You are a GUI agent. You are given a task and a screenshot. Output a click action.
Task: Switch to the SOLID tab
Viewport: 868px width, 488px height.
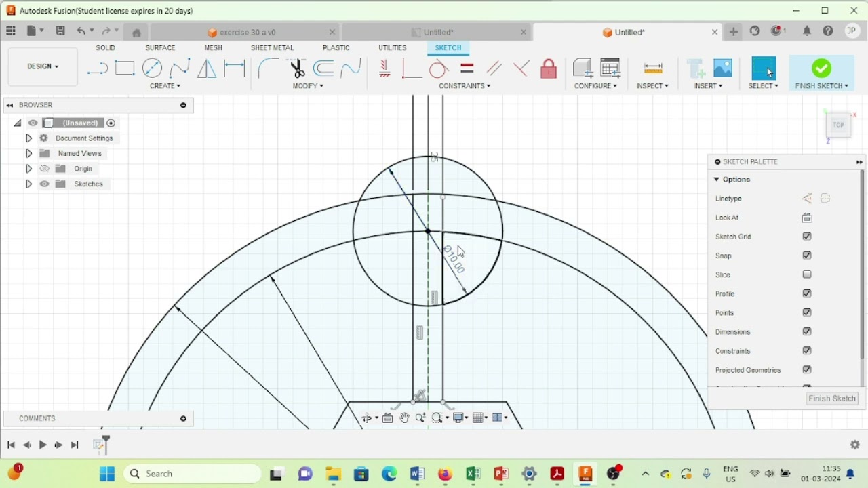(x=105, y=48)
